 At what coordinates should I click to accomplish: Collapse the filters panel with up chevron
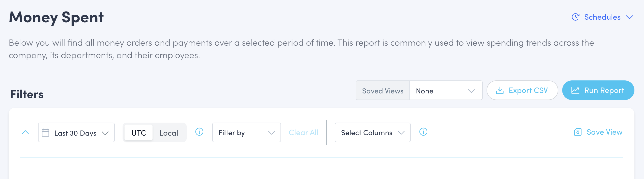[x=25, y=132]
